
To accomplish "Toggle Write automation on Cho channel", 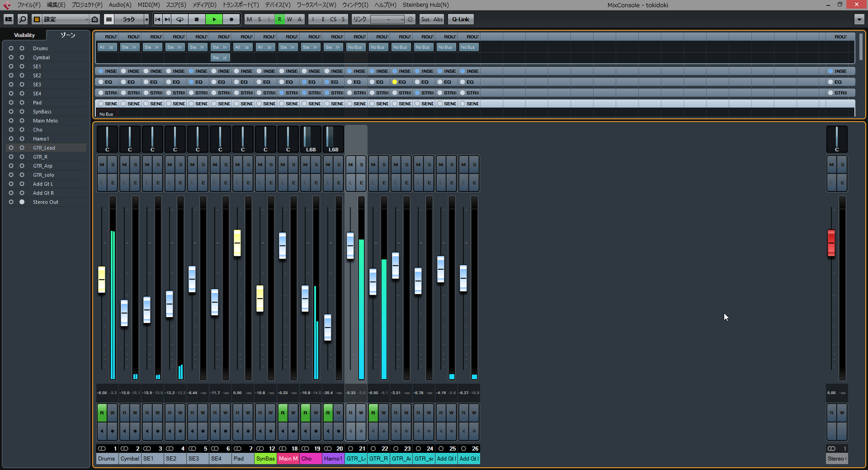I will [x=316, y=413].
